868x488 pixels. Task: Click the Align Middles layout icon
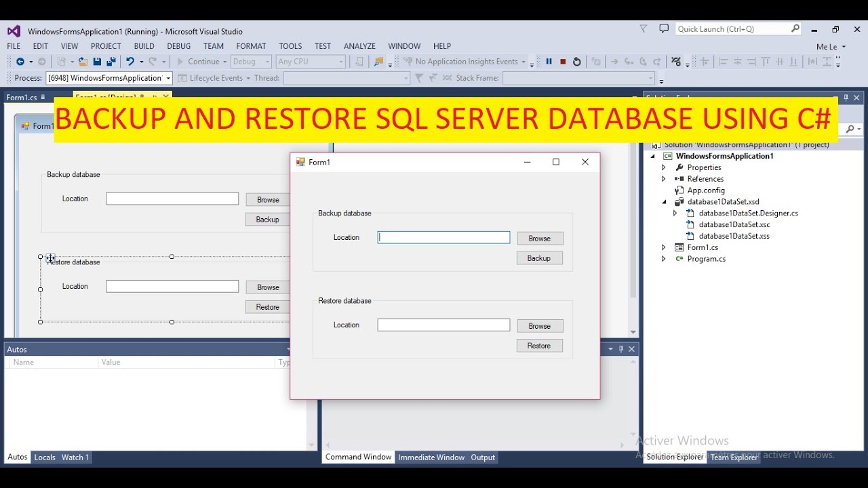click(780, 62)
